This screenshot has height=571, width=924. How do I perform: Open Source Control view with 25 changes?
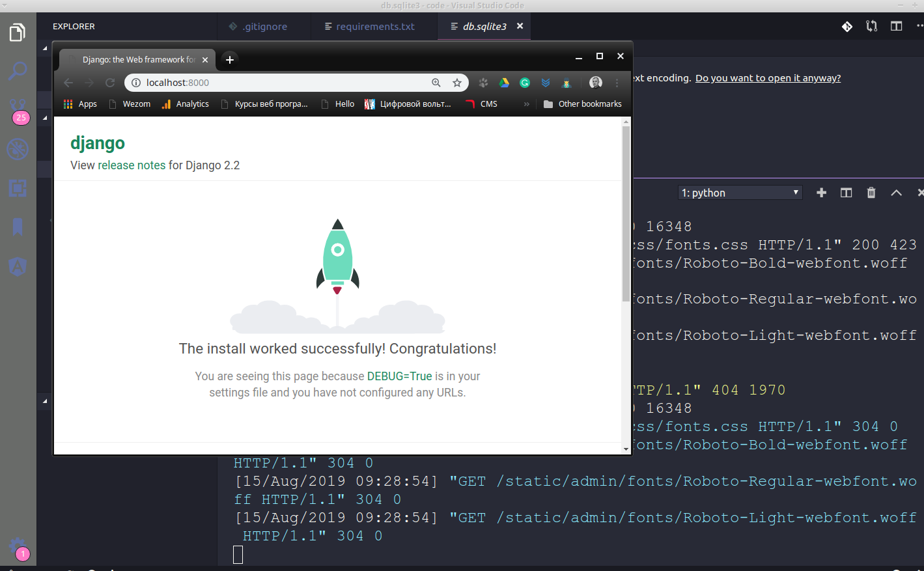[18, 110]
